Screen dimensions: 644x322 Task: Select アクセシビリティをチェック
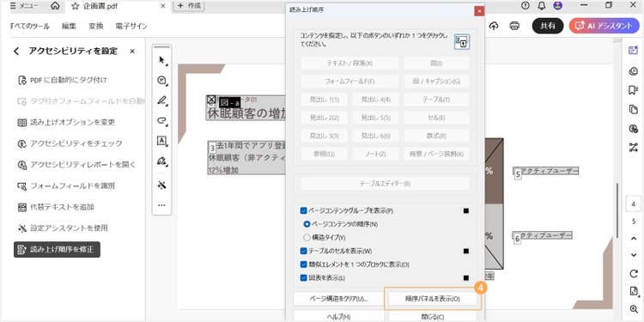(70, 143)
